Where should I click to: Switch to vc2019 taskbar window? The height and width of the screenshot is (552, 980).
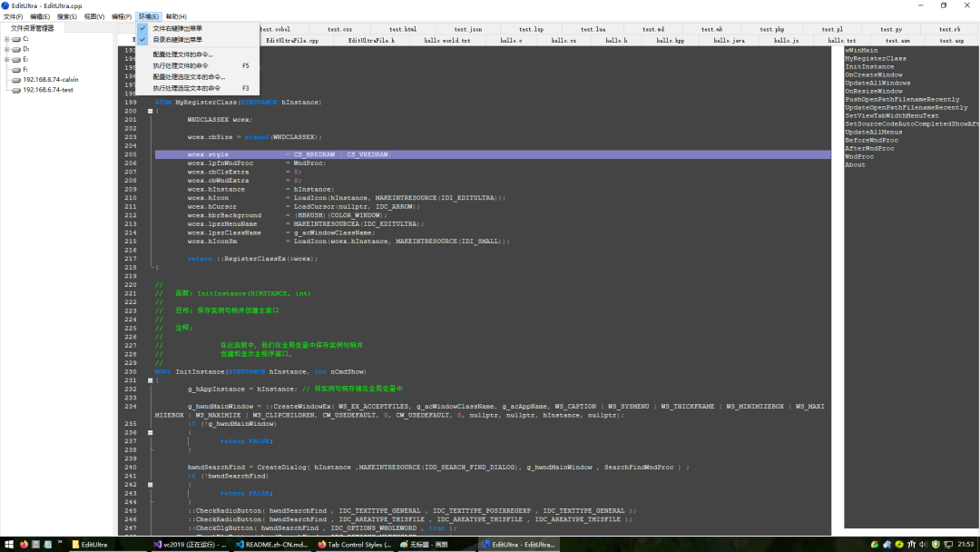(x=190, y=545)
